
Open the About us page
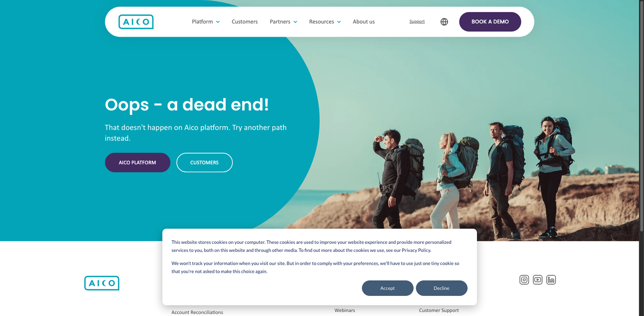click(x=364, y=22)
